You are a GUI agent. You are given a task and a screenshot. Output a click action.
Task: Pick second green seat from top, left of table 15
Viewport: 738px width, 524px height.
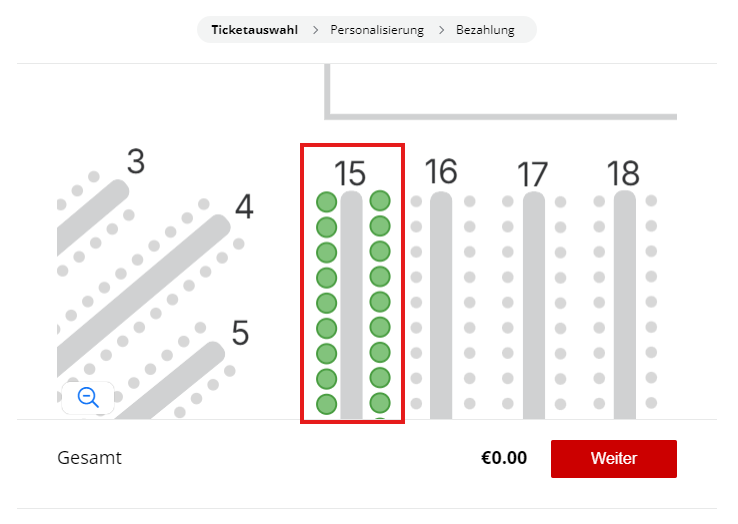(x=326, y=226)
